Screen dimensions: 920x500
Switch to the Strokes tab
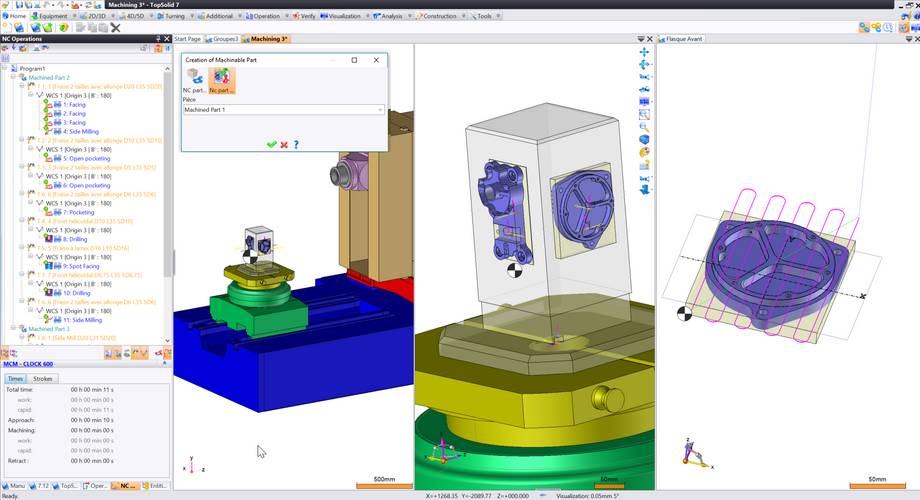point(43,379)
